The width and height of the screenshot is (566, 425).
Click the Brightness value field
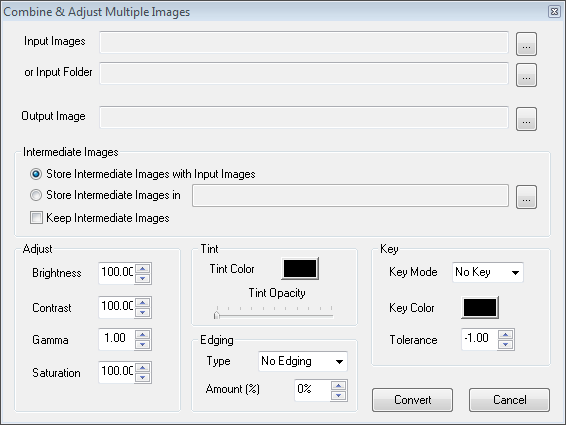[x=117, y=273]
